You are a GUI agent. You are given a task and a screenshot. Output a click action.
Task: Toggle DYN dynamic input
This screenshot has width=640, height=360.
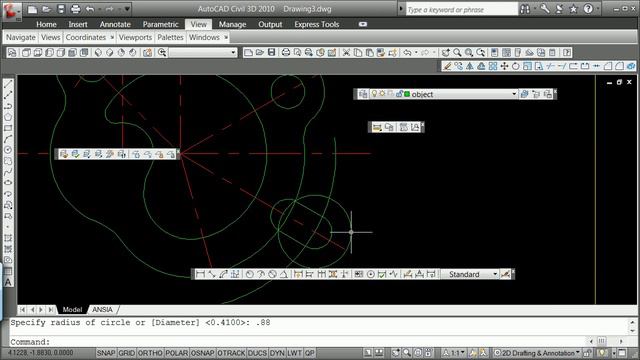[x=277, y=353]
